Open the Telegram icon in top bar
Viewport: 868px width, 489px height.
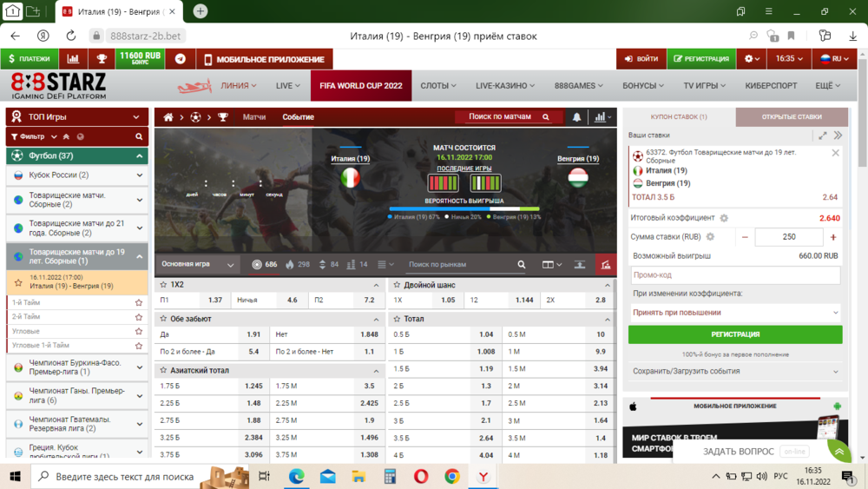(181, 59)
